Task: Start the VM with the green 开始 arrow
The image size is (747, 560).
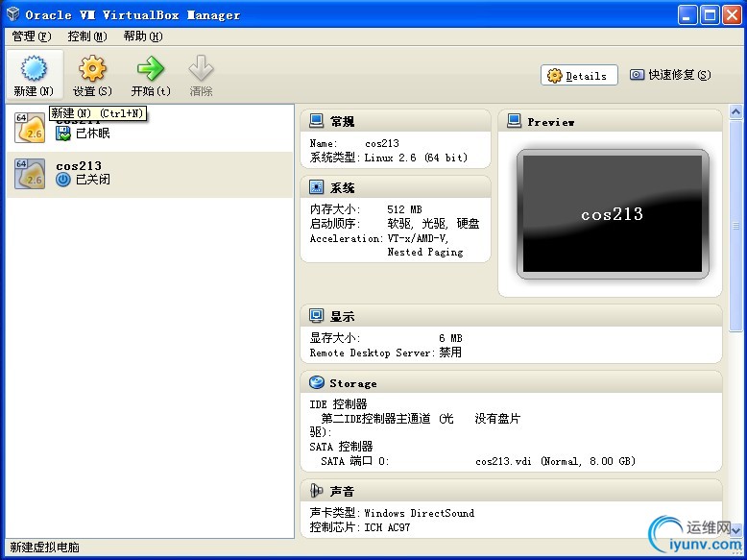Action: (151, 68)
